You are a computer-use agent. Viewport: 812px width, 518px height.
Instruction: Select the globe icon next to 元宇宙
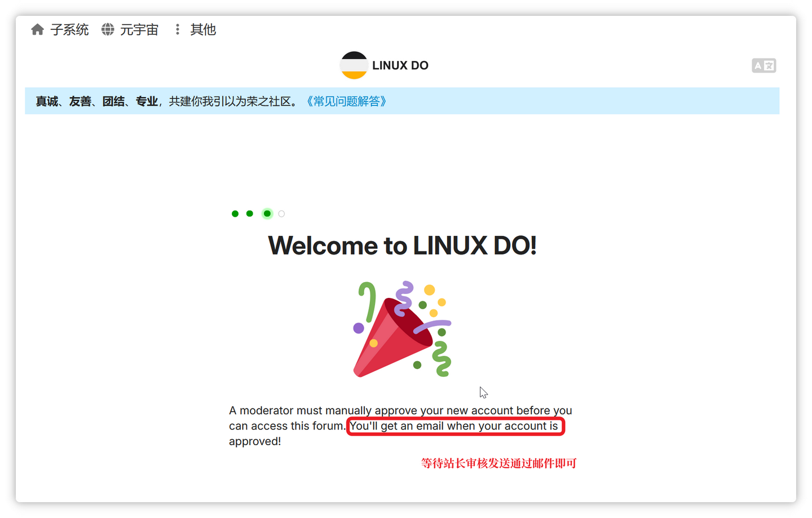[107, 29]
